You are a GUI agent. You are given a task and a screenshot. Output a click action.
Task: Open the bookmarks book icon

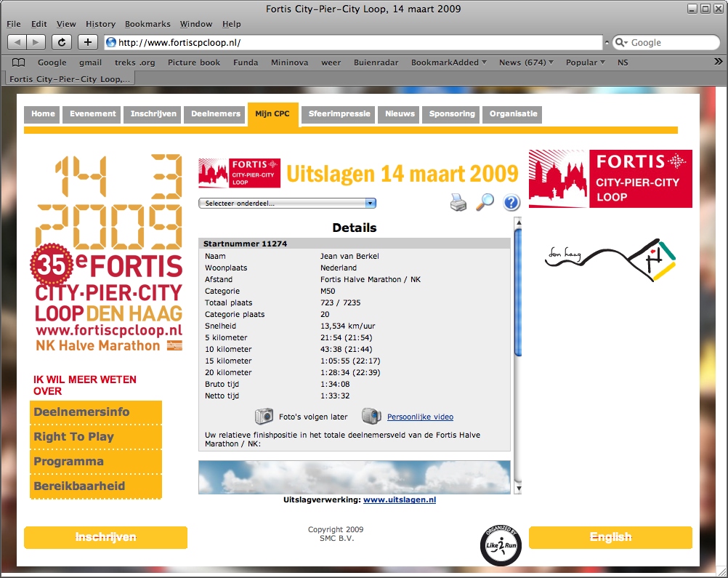click(19, 63)
